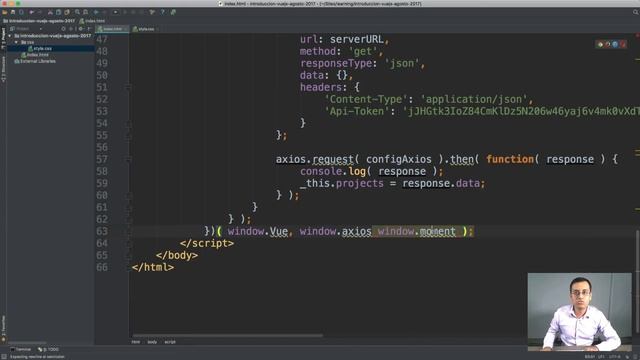Toggle tool window bars status icon
640x360 pixels.
[3, 357]
